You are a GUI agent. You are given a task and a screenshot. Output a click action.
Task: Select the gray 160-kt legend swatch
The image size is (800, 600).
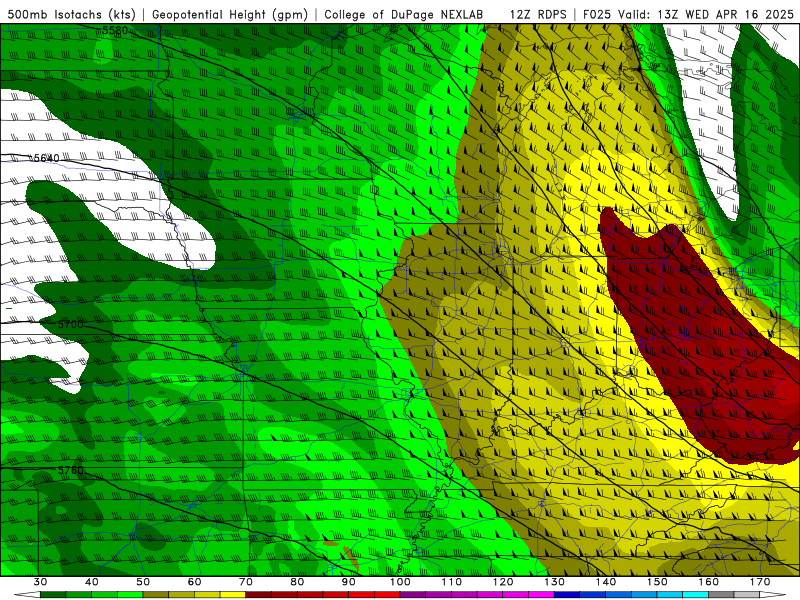[x=722, y=595]
